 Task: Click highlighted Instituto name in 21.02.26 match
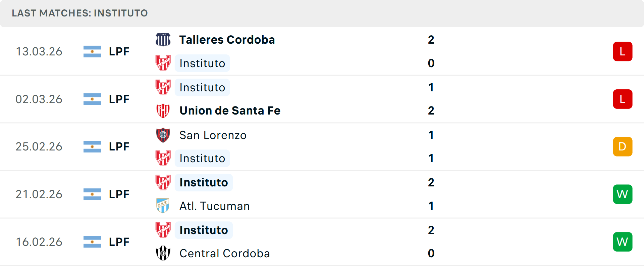(204, 182)
